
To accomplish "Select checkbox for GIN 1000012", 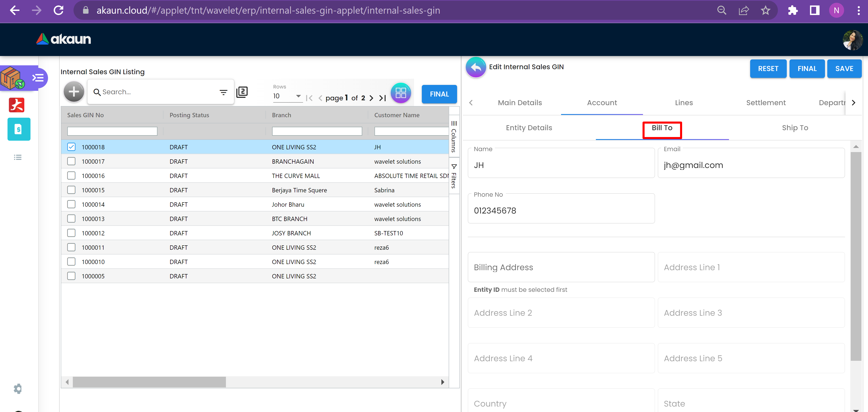I will pos(71,233).
